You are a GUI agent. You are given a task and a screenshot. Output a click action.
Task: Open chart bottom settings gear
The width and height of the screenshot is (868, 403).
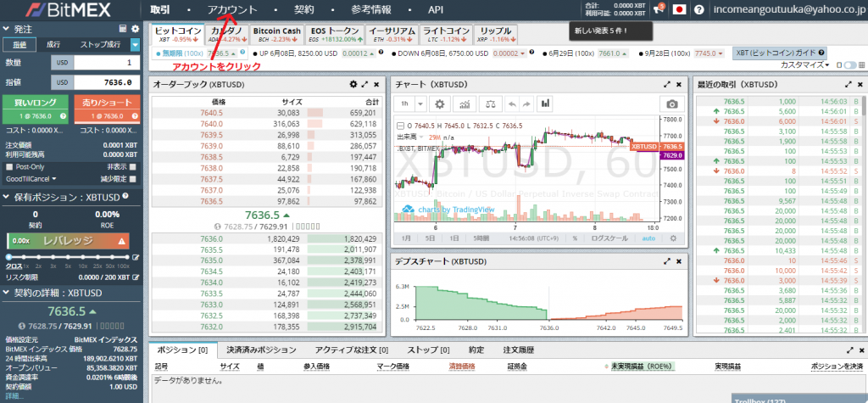pyautogui.click(x=673, y=238)
